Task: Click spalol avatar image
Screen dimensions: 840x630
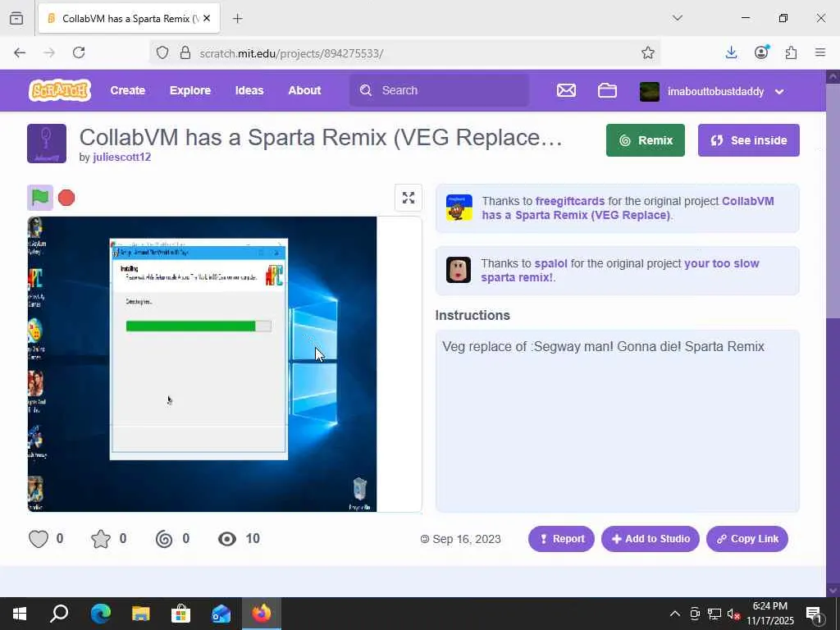Action: [x=459, y=269]
